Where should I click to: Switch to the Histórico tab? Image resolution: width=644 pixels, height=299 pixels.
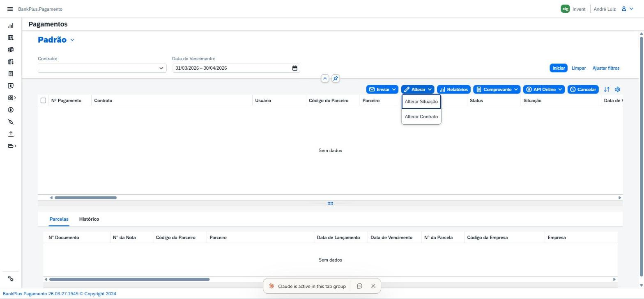point(89,219)
